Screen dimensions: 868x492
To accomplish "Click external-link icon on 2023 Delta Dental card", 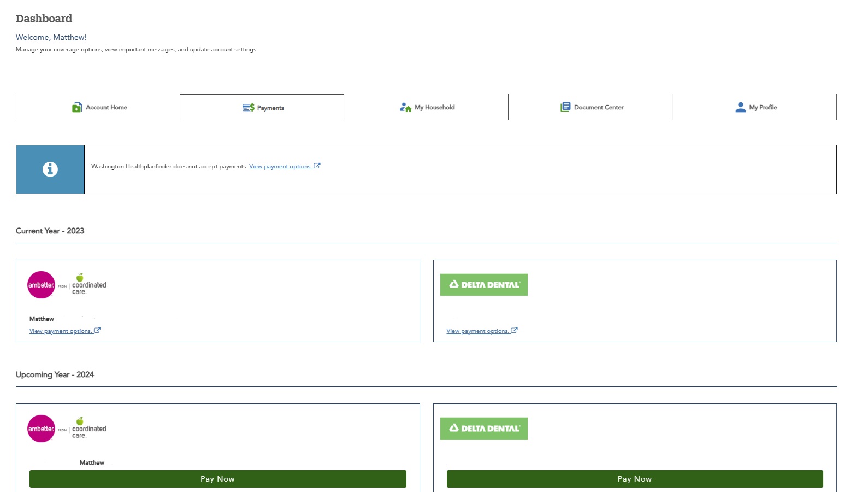I will pos(514,331).
